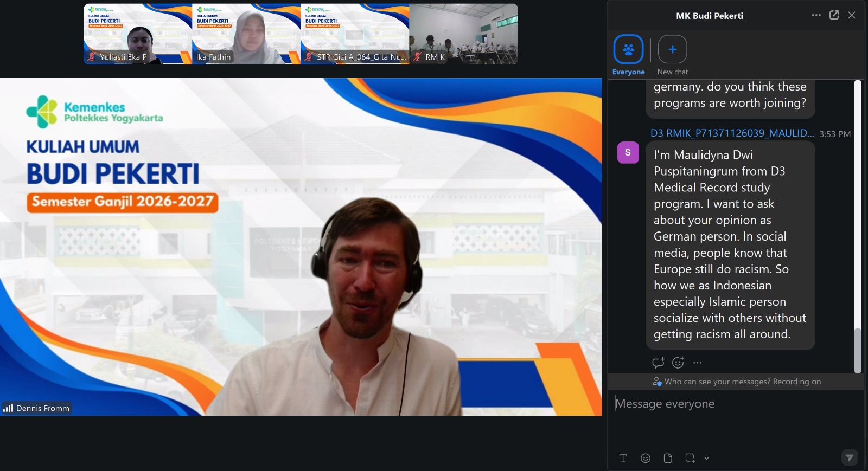Start a New chat with plus icon

672,50
